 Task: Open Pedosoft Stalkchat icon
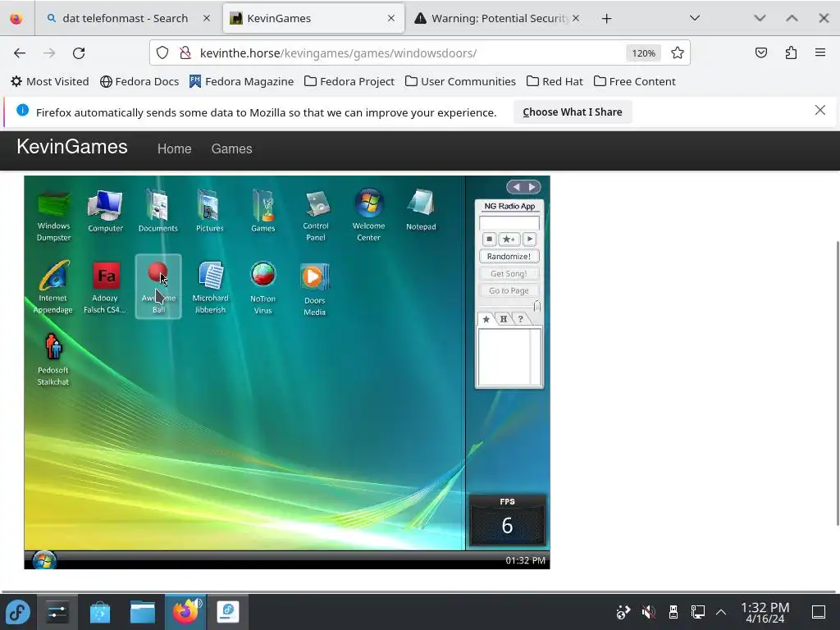click(x=53, y=359)
